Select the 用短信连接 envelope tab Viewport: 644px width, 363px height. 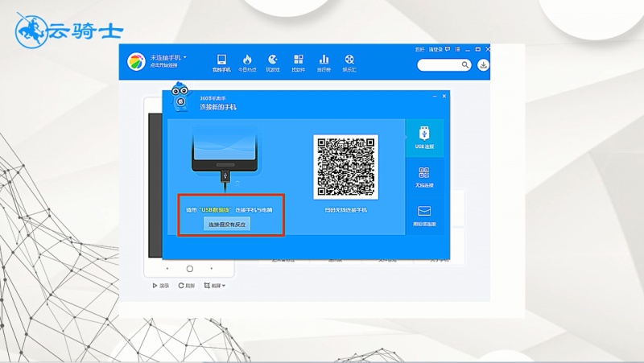pyautogui.click(x=424, y=216)
